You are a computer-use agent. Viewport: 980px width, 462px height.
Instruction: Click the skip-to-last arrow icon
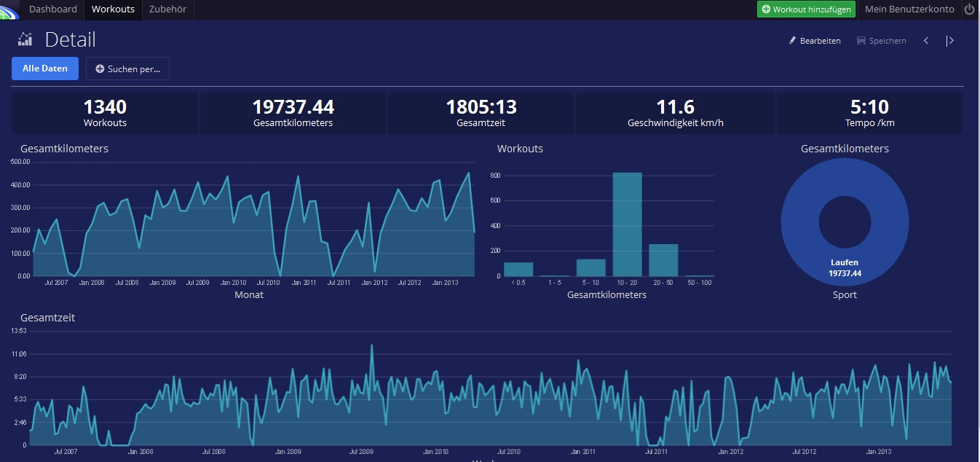pyautogui.click(x=949, y=41)
